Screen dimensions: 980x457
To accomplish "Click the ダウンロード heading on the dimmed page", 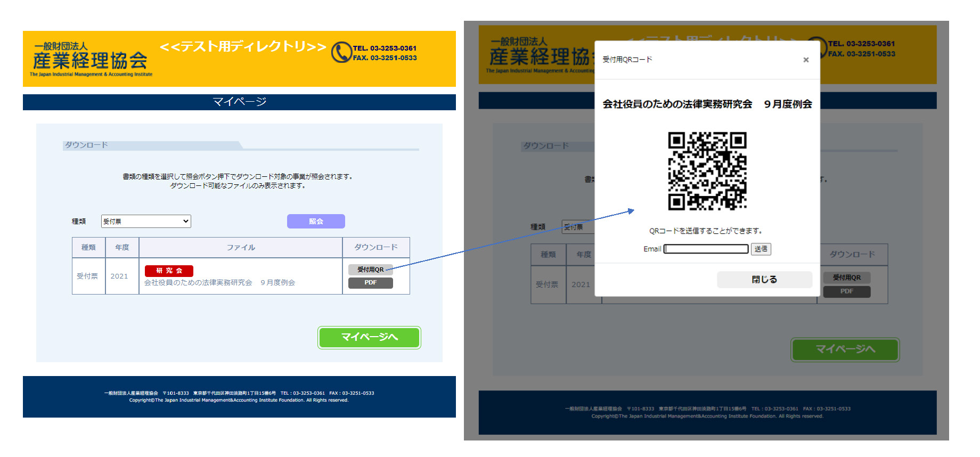I will [x=546, y=145].
